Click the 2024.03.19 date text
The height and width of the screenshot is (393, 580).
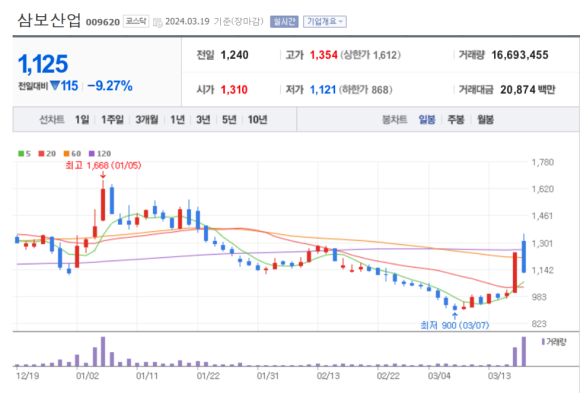[x=187, y=21]
